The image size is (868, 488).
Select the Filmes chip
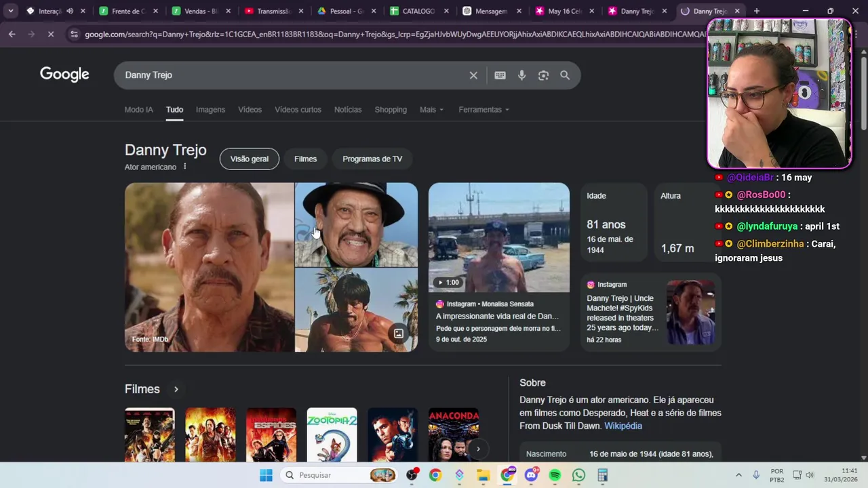(305, 159)
